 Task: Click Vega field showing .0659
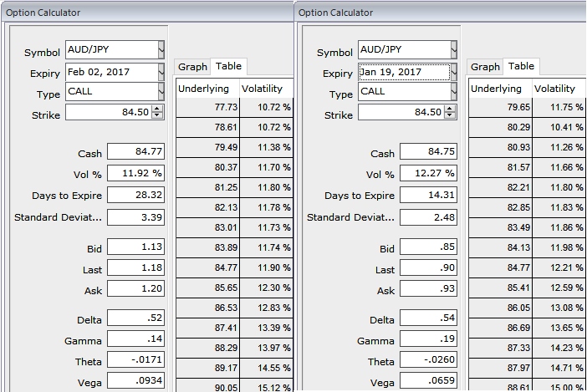(x=429, y=381)
